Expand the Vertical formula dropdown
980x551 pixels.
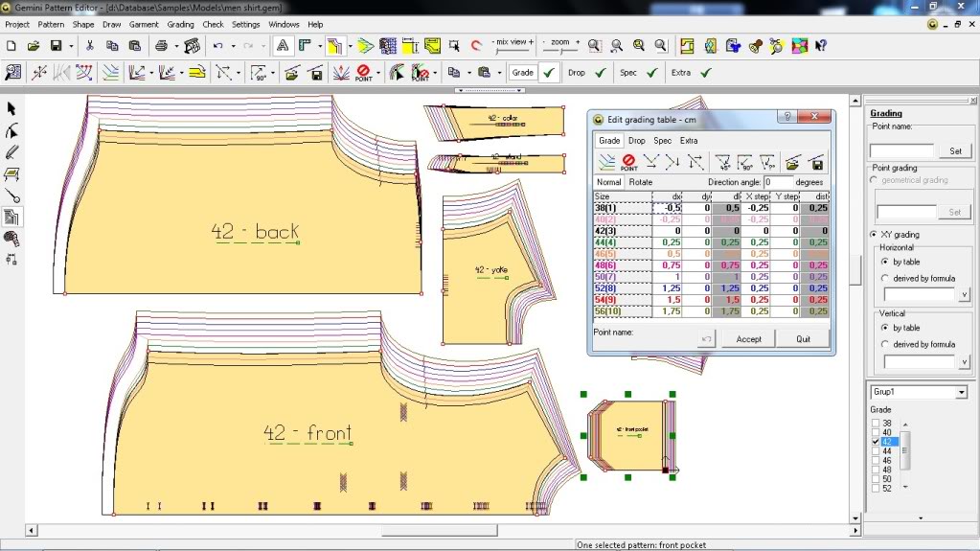coord(963,362)
